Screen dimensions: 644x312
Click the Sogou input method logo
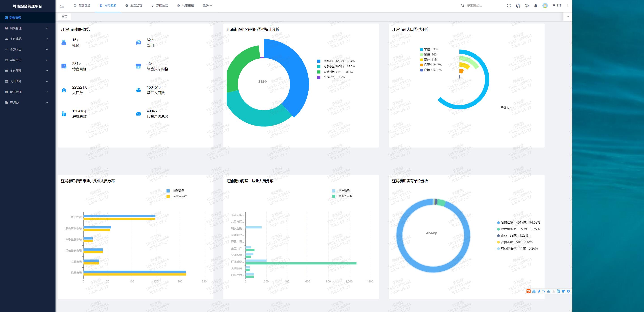click(529, 291)
